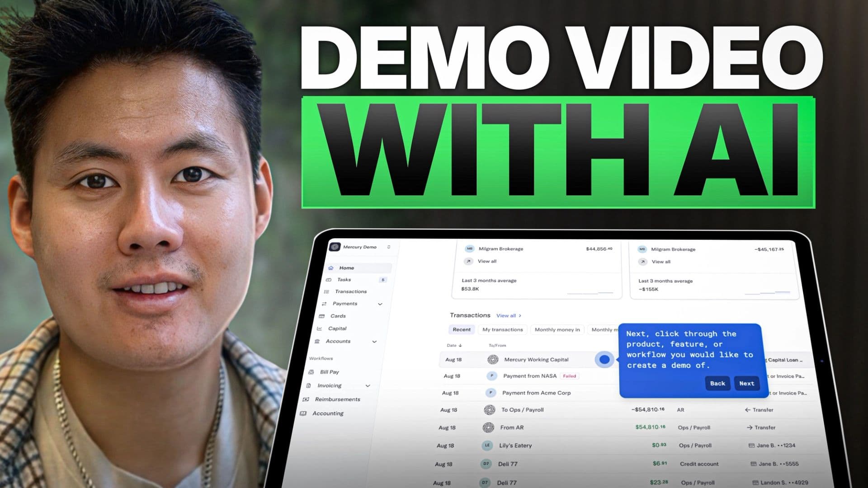Click the blue pulsing hotspot dot

[x=604, y=360]
